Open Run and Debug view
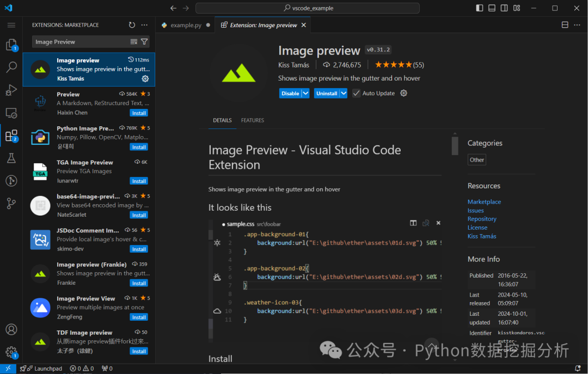 (x=11, y=90)
